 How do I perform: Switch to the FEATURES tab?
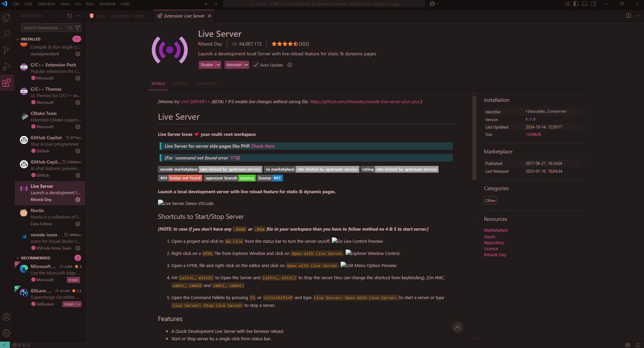tap(180, 84)
